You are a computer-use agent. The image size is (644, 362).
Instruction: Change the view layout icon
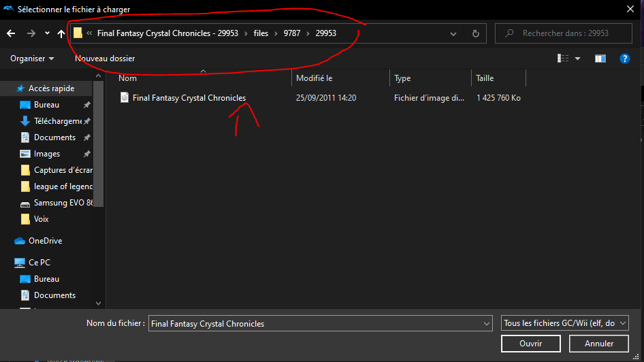[x=563, y=59]
